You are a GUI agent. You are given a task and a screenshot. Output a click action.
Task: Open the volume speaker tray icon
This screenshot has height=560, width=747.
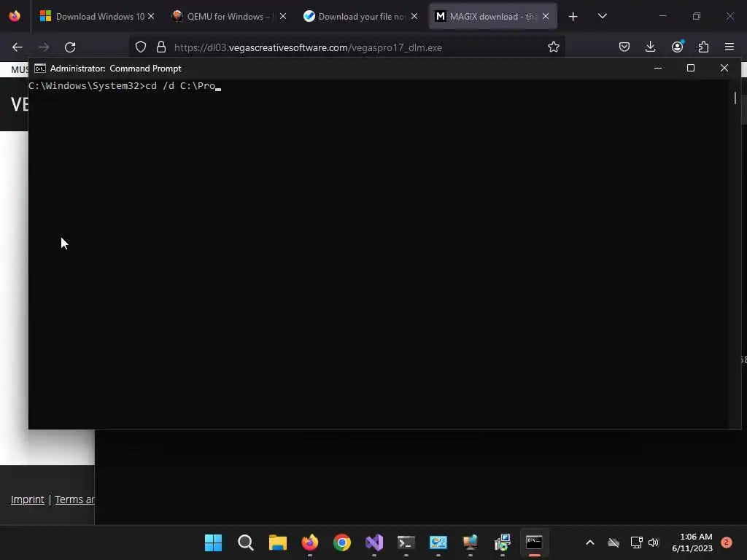pos(653,542)
